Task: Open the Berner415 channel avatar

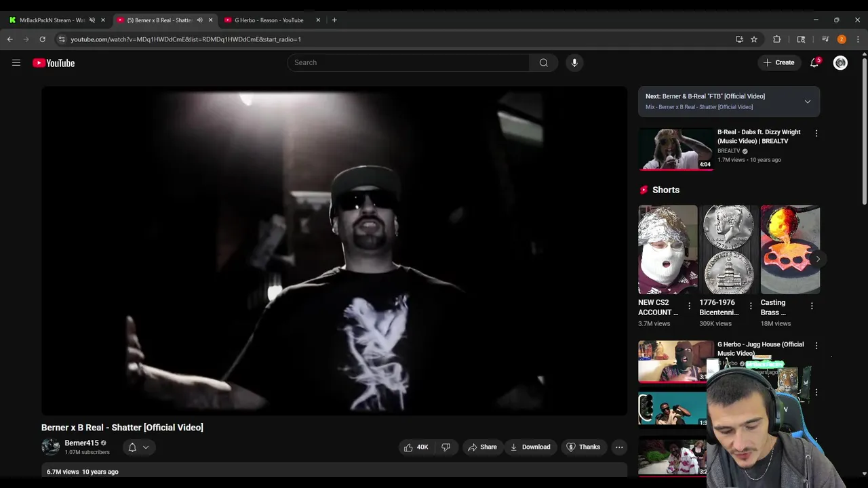Action: (x=51, y=447)
